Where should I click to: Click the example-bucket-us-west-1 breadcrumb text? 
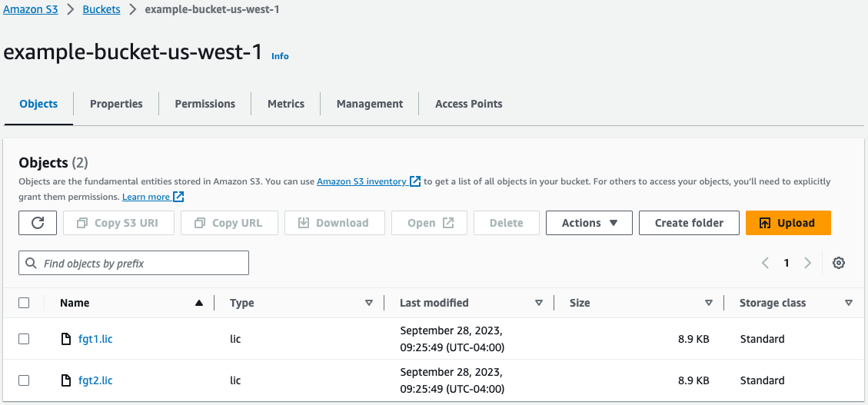(x=212, y=10)
